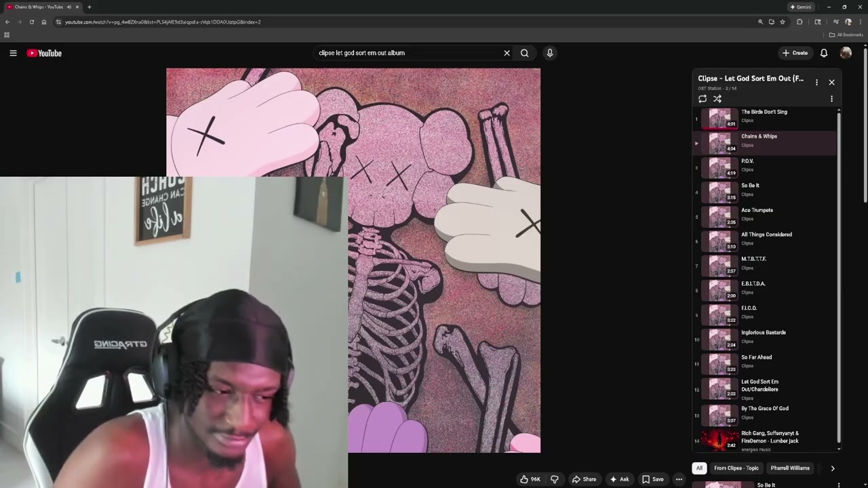868x488 pixels.
Task: Open Clipse - Let God Sort Em Out playlist title
Action: point(751,79)
